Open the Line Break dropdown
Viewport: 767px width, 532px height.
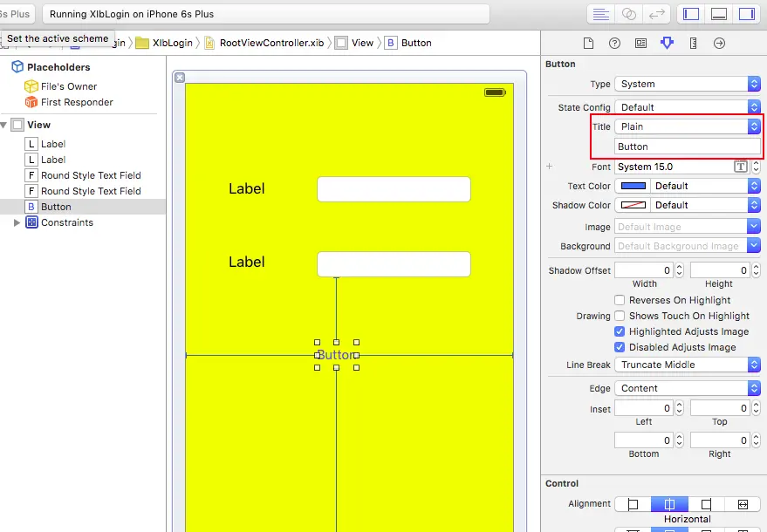click(688, 365)
